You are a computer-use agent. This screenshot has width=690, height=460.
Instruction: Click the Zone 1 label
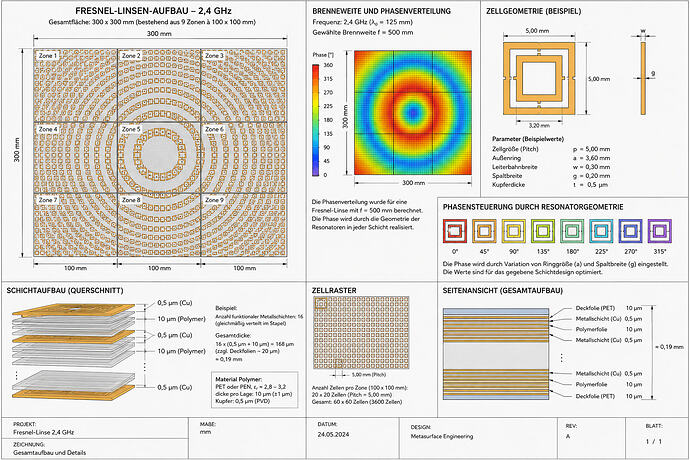pos(48,56)
